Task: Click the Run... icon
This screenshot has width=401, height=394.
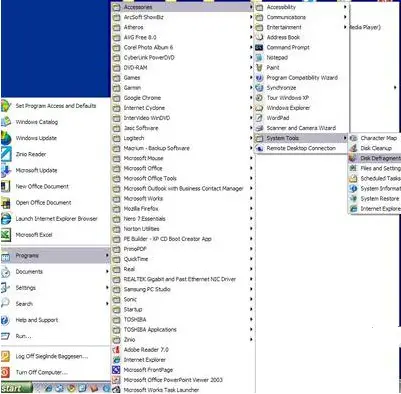Action: click(5, 336)
